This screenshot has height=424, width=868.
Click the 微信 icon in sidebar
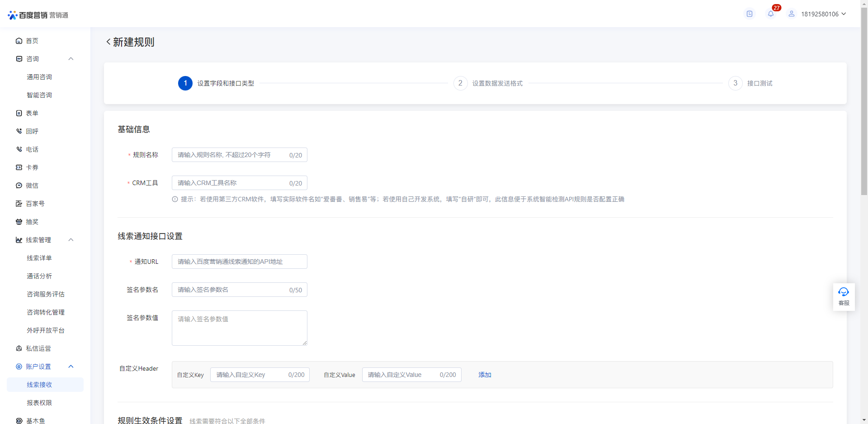coord(19,186)
